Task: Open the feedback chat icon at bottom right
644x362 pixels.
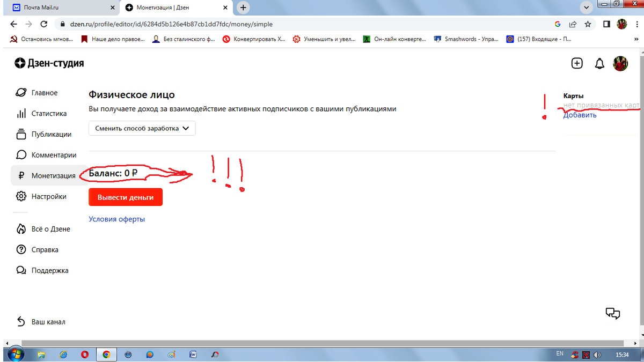Action: 613,313
